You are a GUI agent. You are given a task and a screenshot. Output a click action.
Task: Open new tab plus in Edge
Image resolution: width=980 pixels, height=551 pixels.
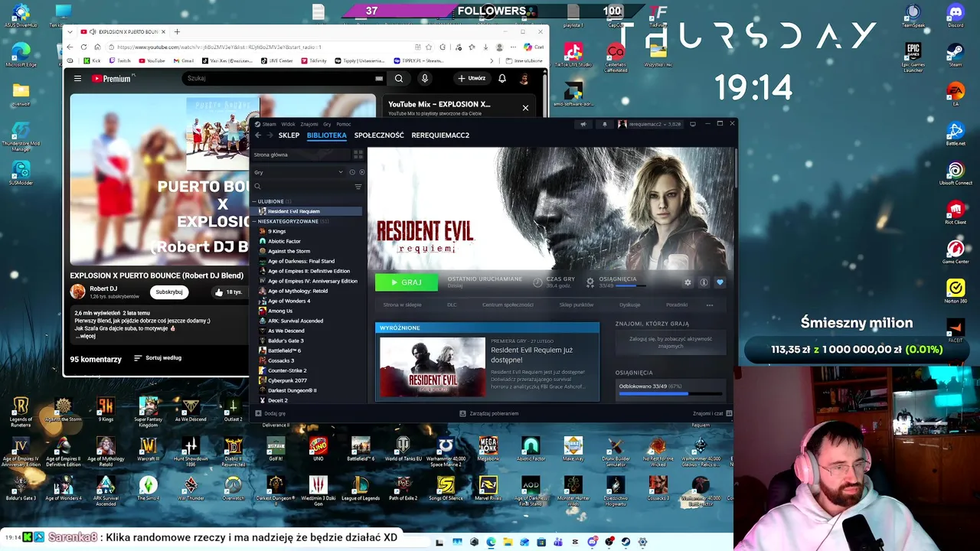pos(177,31)
